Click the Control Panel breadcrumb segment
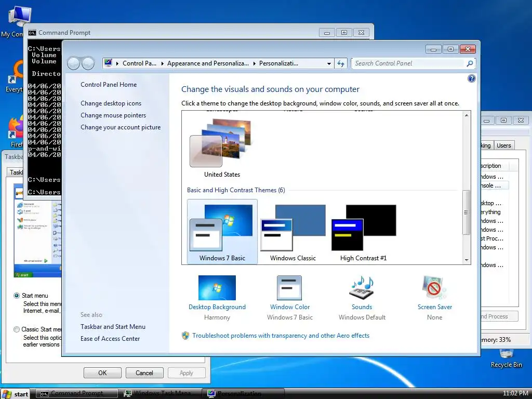Screen dimensions: 532x399 (139, 63)
